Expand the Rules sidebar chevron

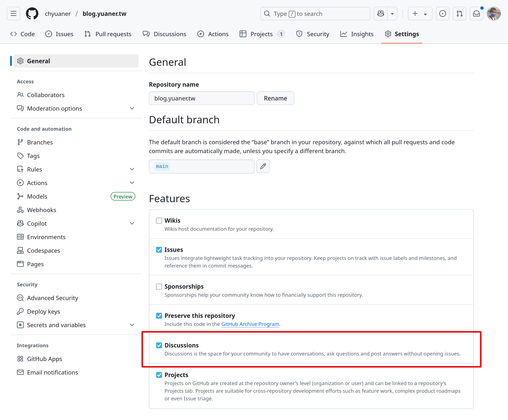coord(132,169)
